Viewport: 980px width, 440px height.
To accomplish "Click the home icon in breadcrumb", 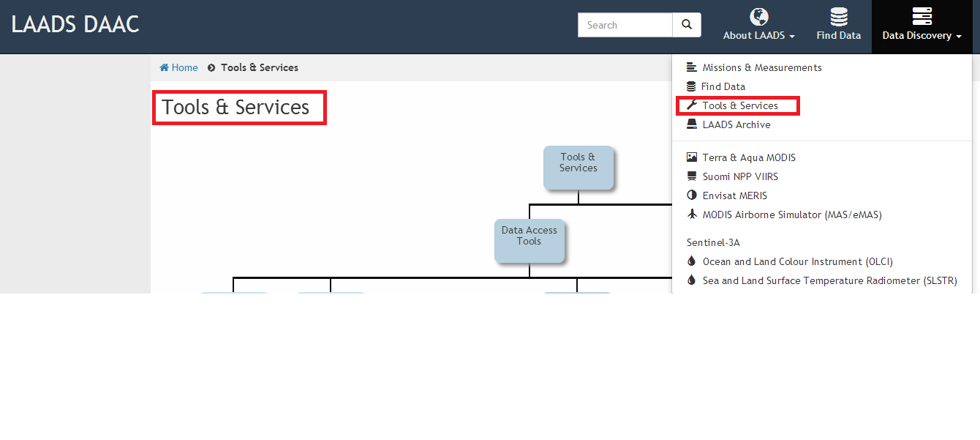I will coord(165,67).
